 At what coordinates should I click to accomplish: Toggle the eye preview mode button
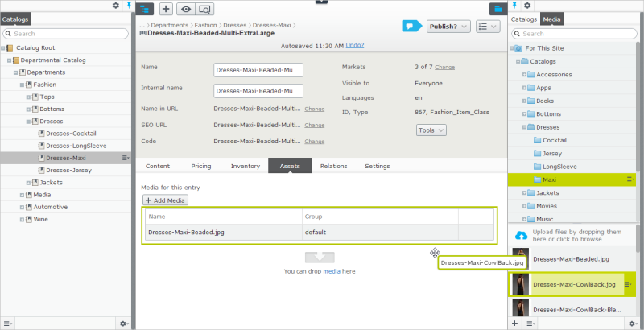point(186,9)
